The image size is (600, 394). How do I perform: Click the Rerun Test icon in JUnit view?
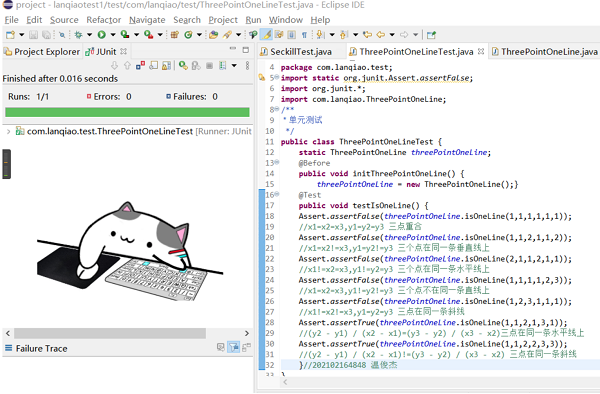click(183, 66)
